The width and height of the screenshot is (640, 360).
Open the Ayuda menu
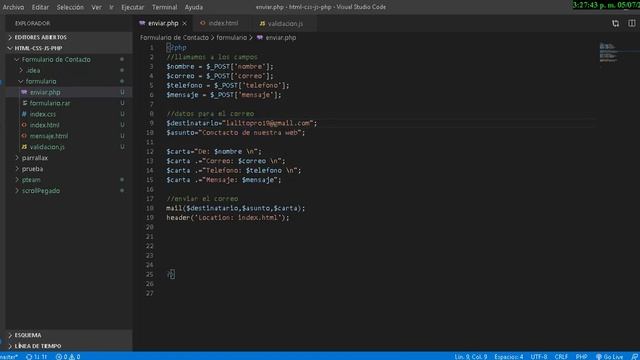[193, 7]
